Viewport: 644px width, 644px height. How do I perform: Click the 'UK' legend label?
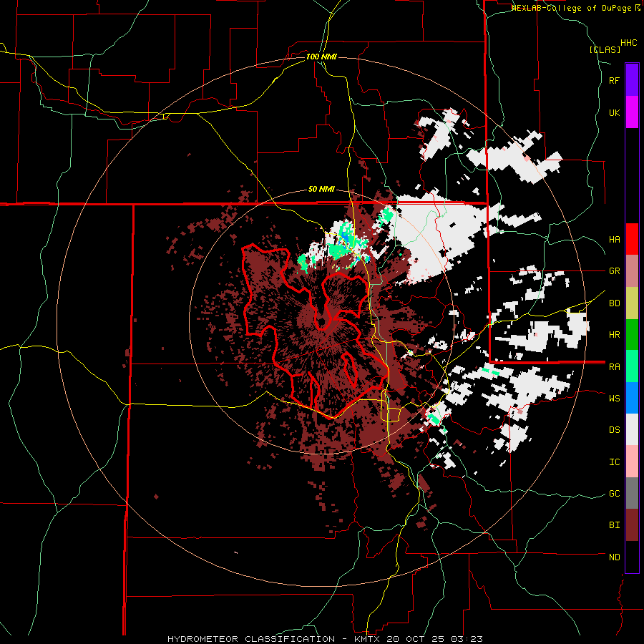pos(614,112)
